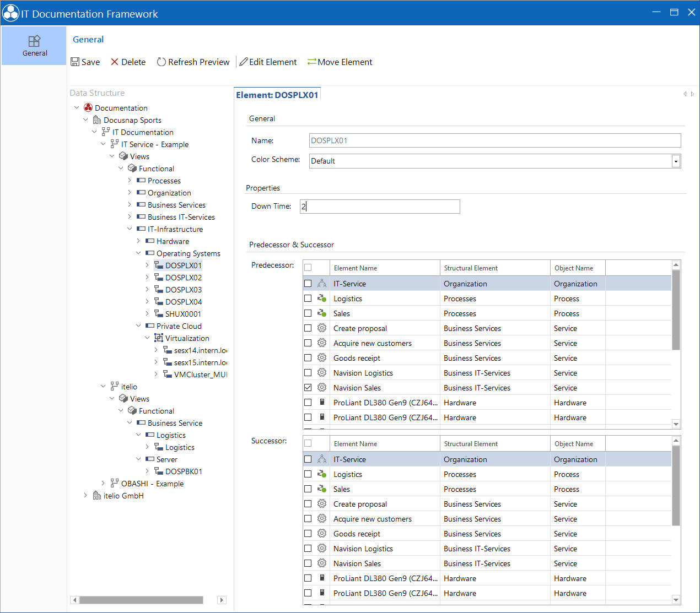Open the General ribbon tab
This screenshot has width=700, height=613.
[88, 39]
